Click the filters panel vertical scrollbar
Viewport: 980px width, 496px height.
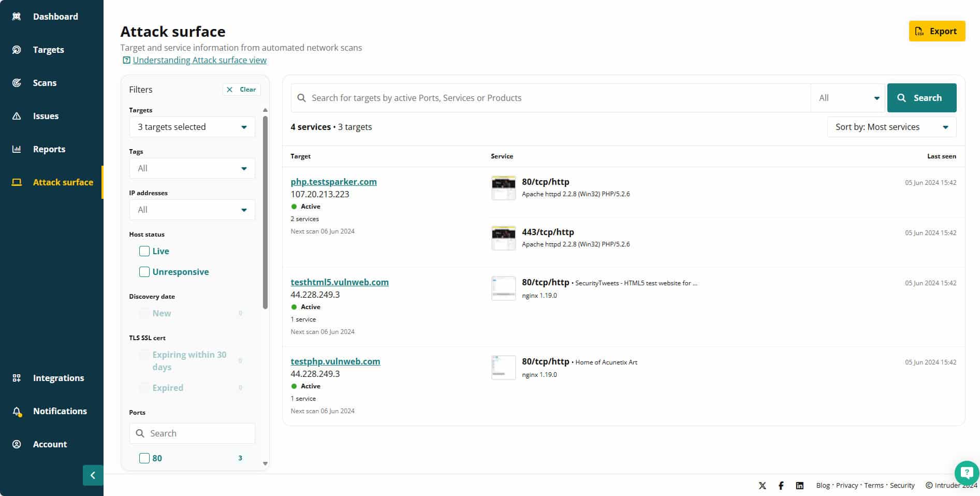click(x=265, y=212)
